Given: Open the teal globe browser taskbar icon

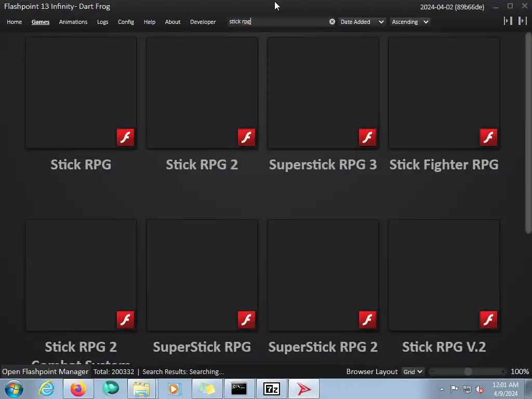Looking at the screenshot, I should pyautogui.click(x=111, y=389).
